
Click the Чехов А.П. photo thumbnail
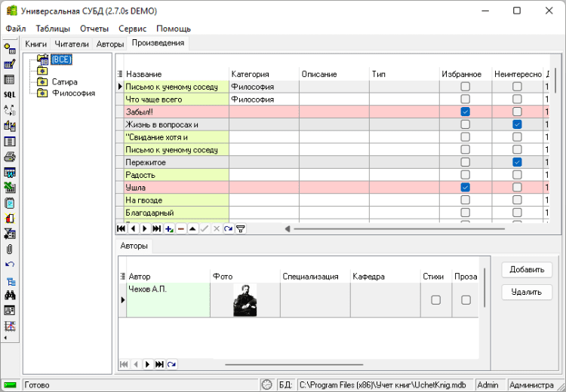pyautogui.click(x=245, y=300)
